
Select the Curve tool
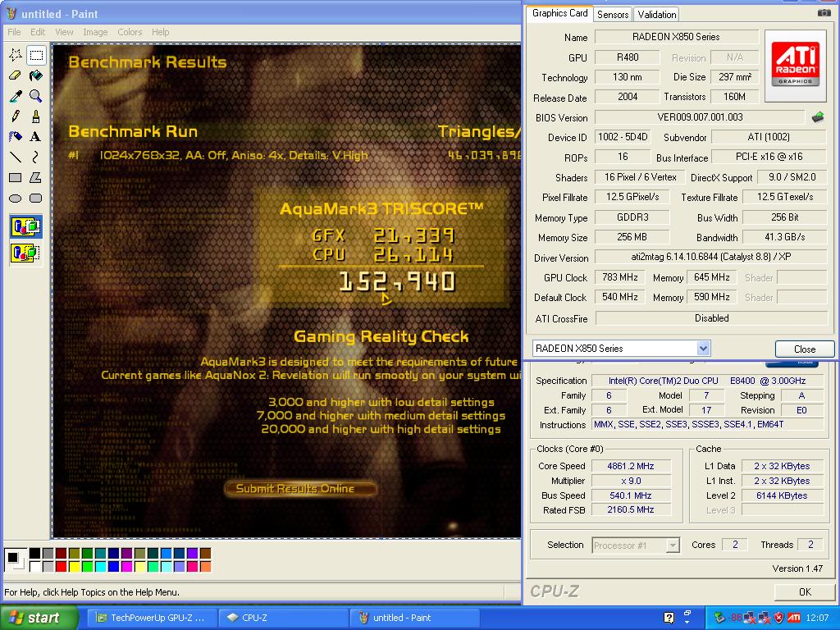(x=36, y=157)
